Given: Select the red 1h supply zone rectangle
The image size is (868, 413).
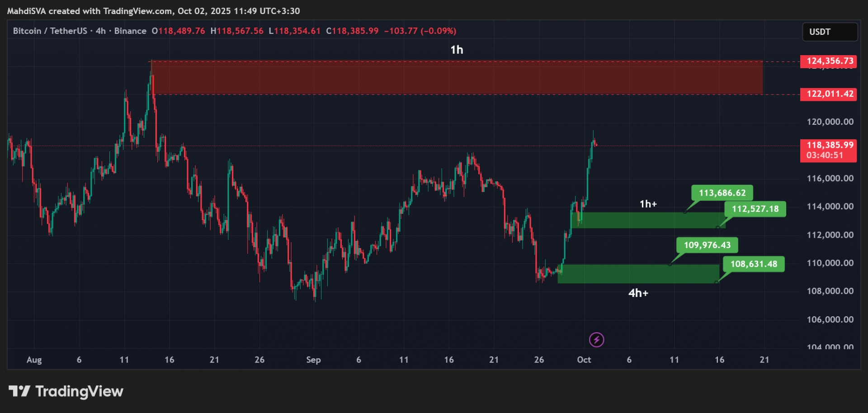Looking at the screenshot, I should coord(457,78).
